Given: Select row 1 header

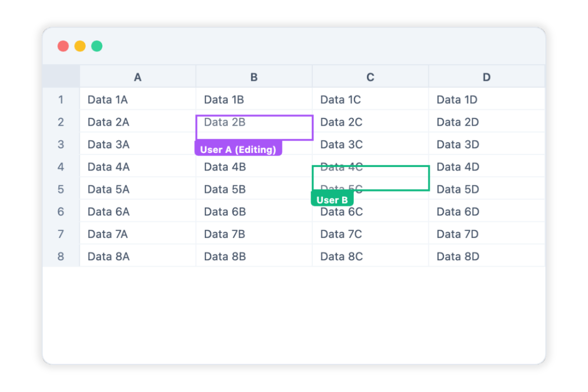Looking at the screenshot, I should (x=61, y=99).
